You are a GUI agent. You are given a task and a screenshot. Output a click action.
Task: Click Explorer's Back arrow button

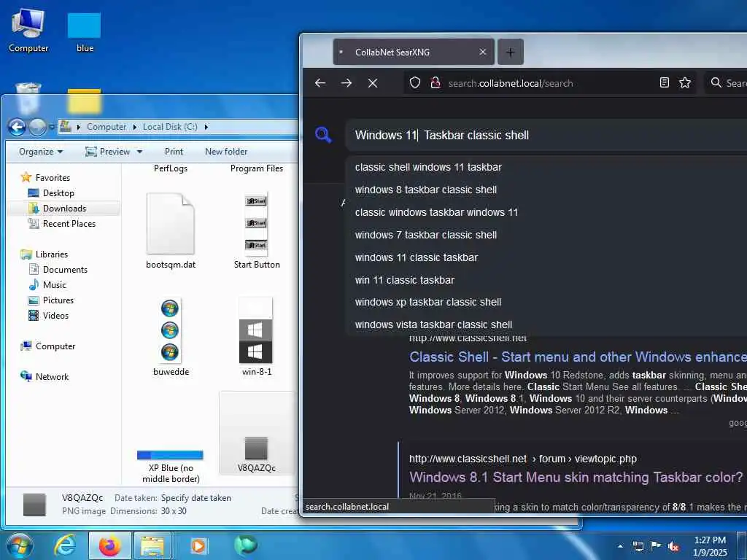point(18,127)
